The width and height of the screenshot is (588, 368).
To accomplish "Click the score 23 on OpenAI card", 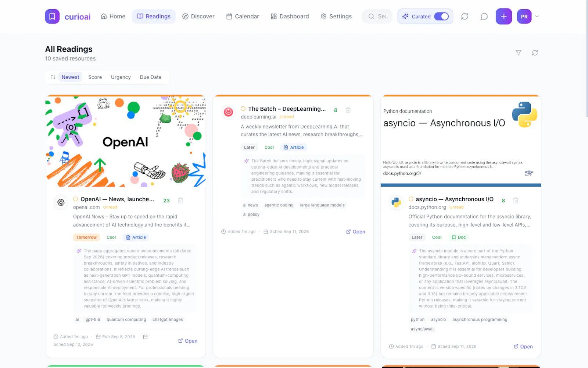I will pyautogui.click(x=166, y=201).
